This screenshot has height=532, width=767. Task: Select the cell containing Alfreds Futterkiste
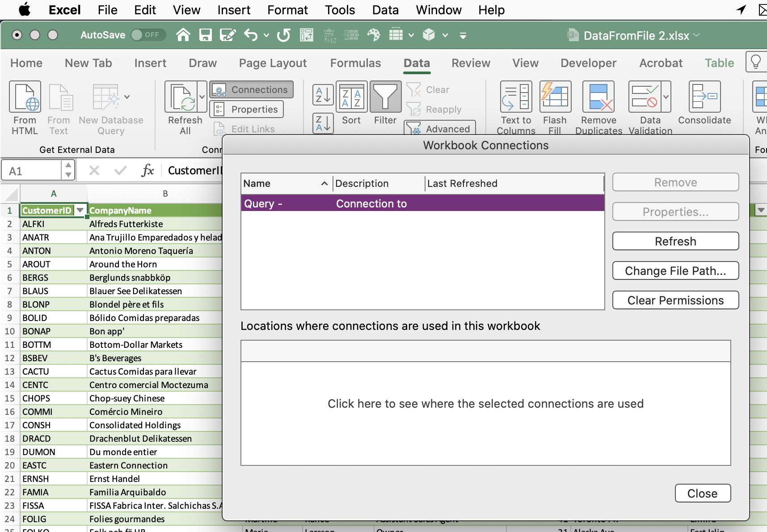point(155,224)
